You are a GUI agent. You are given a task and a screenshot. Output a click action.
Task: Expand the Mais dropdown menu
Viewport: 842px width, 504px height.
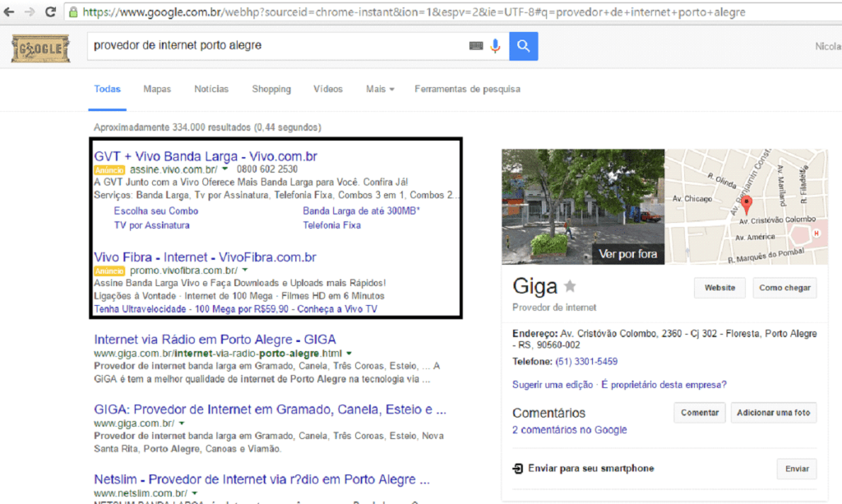click(x=380, y=89)
